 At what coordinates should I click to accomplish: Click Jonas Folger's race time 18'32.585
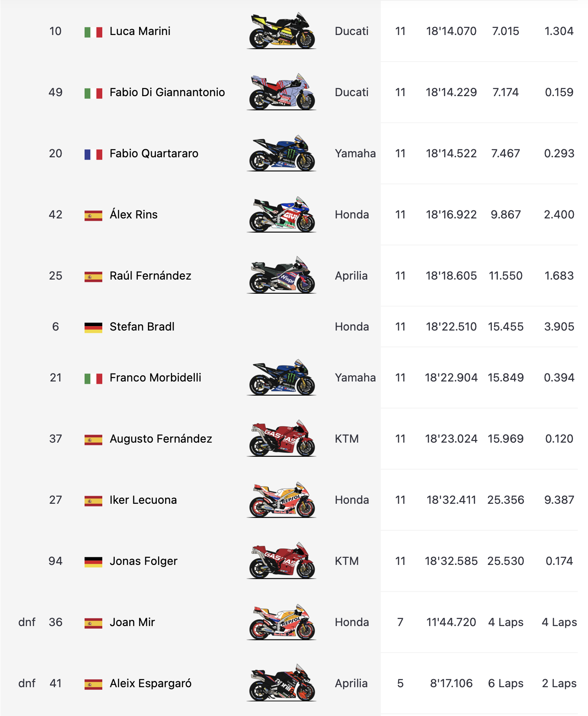[451, 561]
